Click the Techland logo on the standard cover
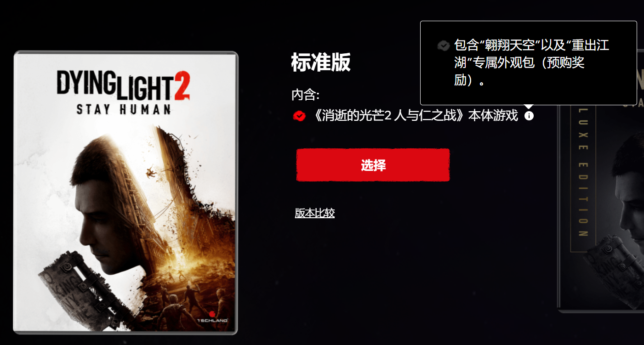Viewport: 644px width, 345px height. coord(212,316)
